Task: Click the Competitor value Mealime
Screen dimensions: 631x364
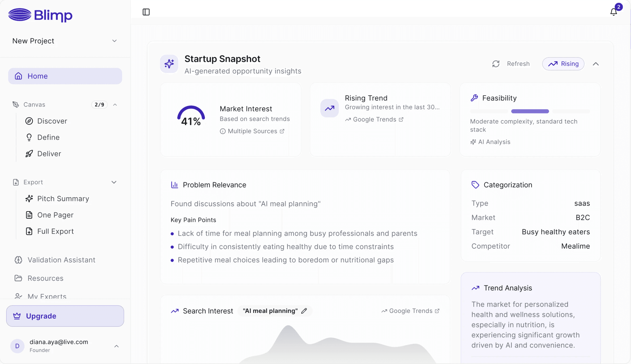Action: pos(575,246)
